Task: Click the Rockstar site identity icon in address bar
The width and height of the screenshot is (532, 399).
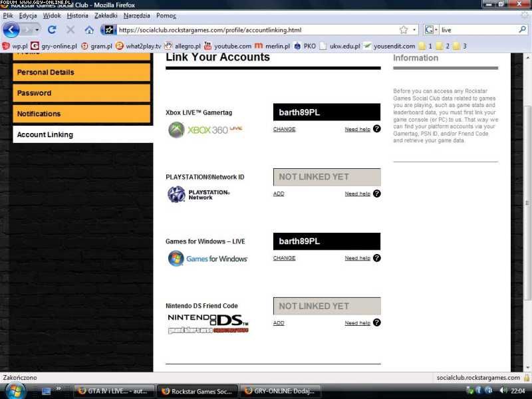Action: click(x=109, y=30)
